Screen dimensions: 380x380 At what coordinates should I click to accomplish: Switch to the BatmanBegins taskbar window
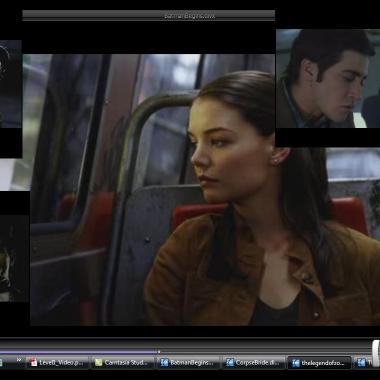point(188,362)
